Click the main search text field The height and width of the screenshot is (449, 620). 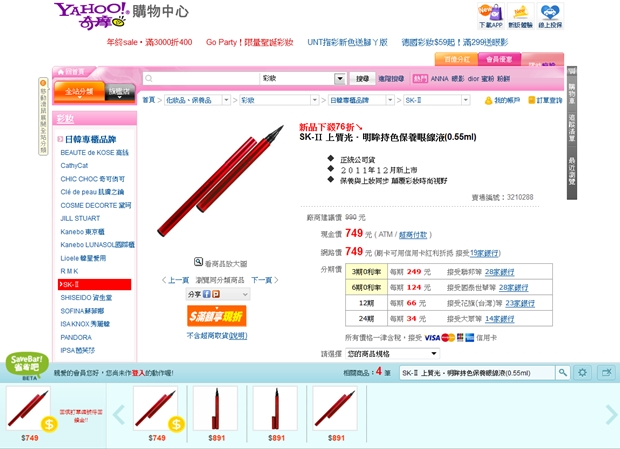tap(202, 78)
